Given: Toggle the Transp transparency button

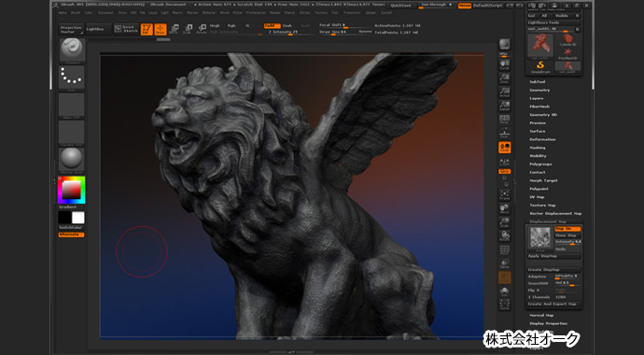Looking at the screenshot, I should tap(504, 263).
